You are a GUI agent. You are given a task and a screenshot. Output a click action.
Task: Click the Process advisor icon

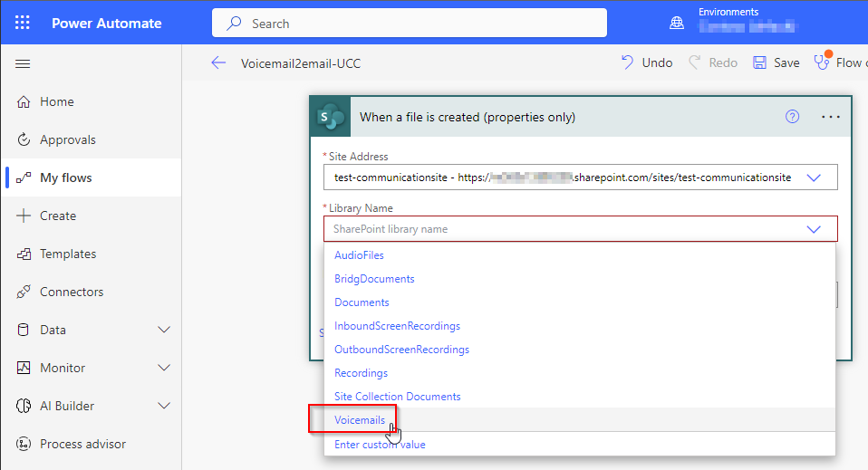coord(24,444)
